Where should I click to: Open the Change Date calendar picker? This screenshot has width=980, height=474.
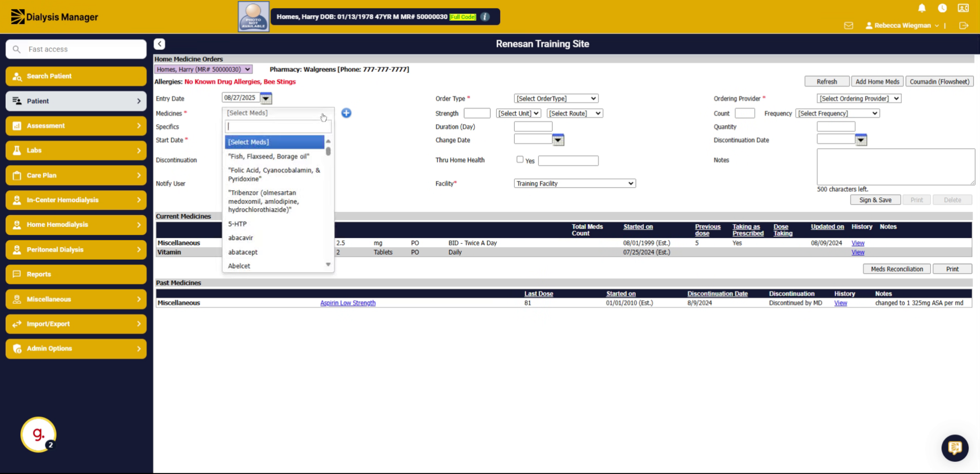point(558,140)
